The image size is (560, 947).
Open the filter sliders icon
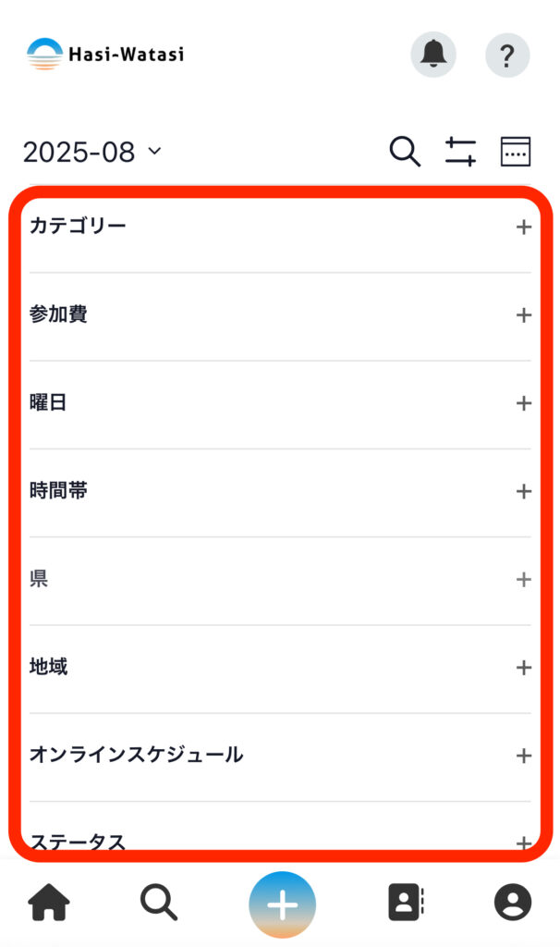coord(460,152)
